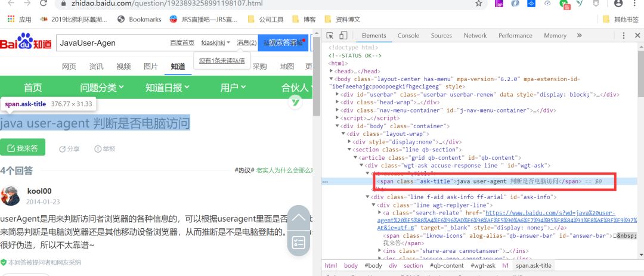The height and width of the screenshot is (276, 644).
Task: Switch to the 视频 search tab
Action: [123, 67]
